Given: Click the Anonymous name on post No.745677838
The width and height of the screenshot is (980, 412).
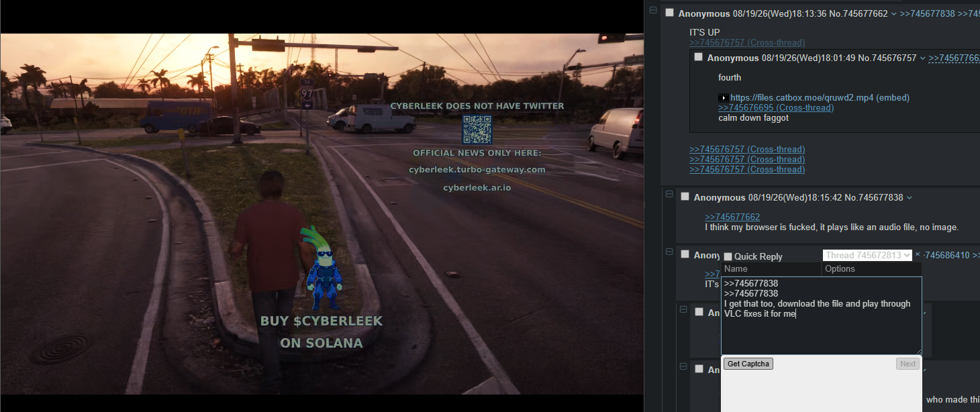Looking at the screenshot, I should 720,197.
